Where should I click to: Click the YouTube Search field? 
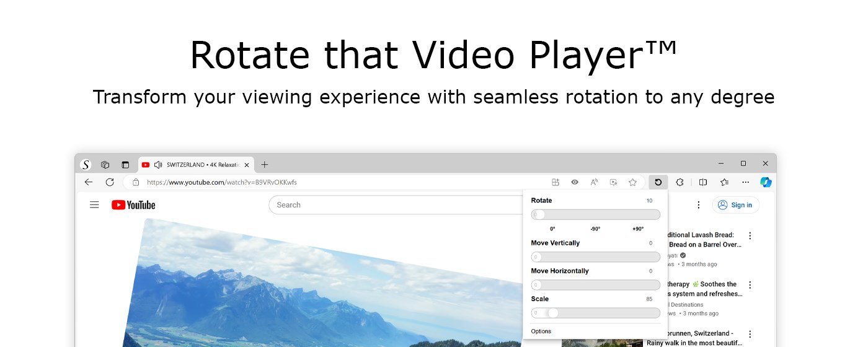(x=396, y=205)
